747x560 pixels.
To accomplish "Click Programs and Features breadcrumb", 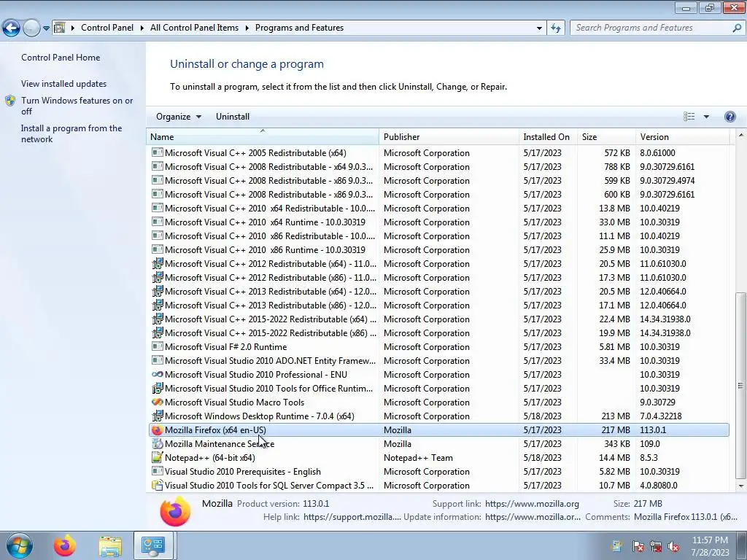I will coord(299,28).
